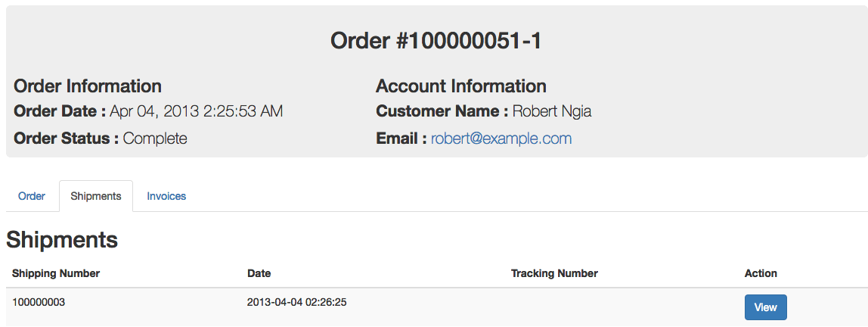This screenshot has width=868, height=327.
Task: Click the Customer Name label
Action: tap(442, 112)
